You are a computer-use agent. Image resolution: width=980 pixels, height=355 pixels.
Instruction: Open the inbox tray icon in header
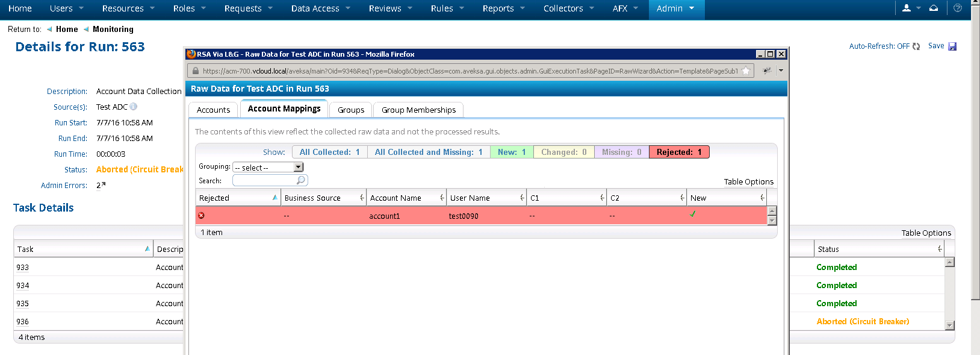[934, 8]
